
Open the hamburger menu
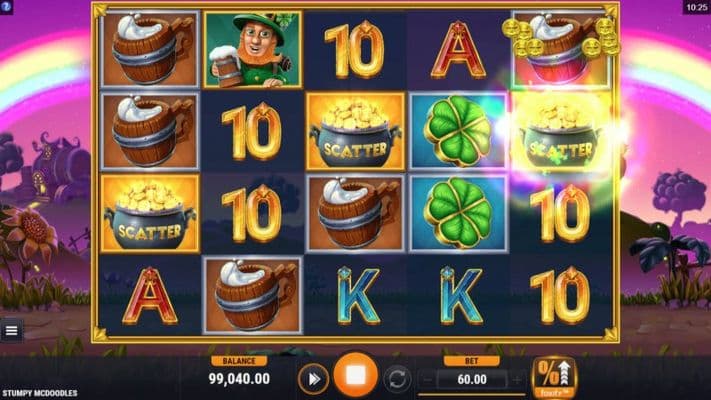click(11, 331)
